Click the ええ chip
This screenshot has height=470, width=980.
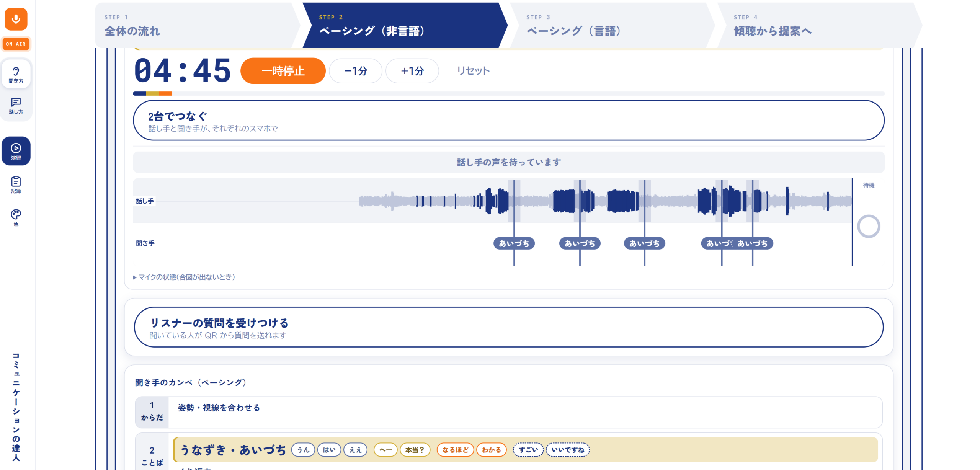click(x=355, y=450)
